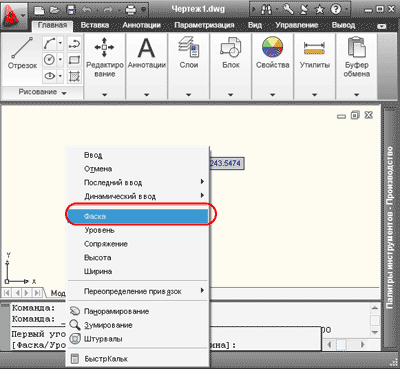Open the Динамический ввод submenu
Screen dimensions: 400x369
(x=138, y=196)
